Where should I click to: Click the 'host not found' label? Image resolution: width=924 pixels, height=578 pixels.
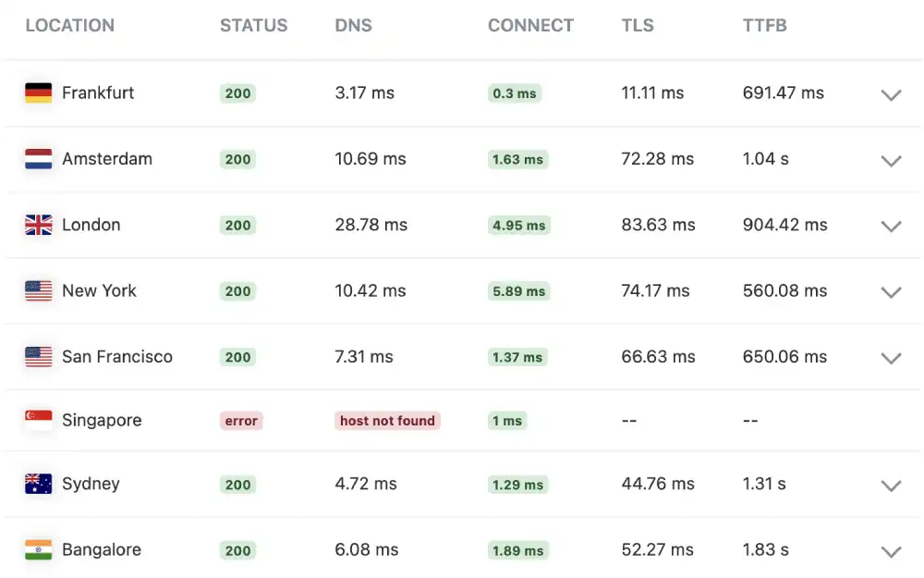coord(387,420)
